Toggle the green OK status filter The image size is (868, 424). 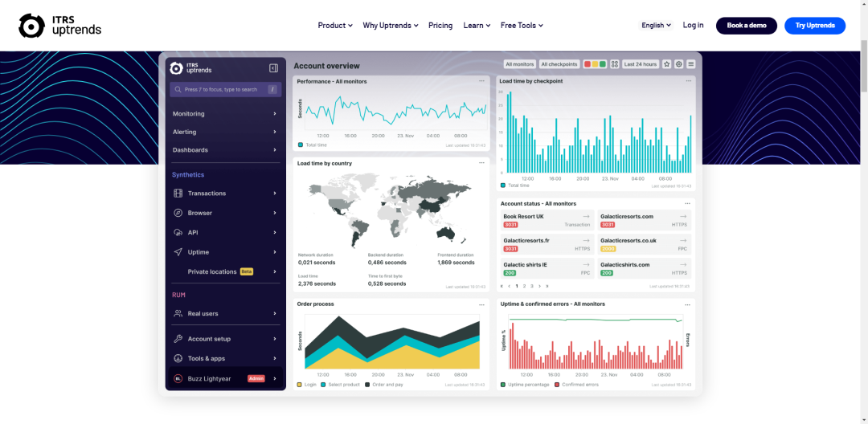tap(602, 64)
